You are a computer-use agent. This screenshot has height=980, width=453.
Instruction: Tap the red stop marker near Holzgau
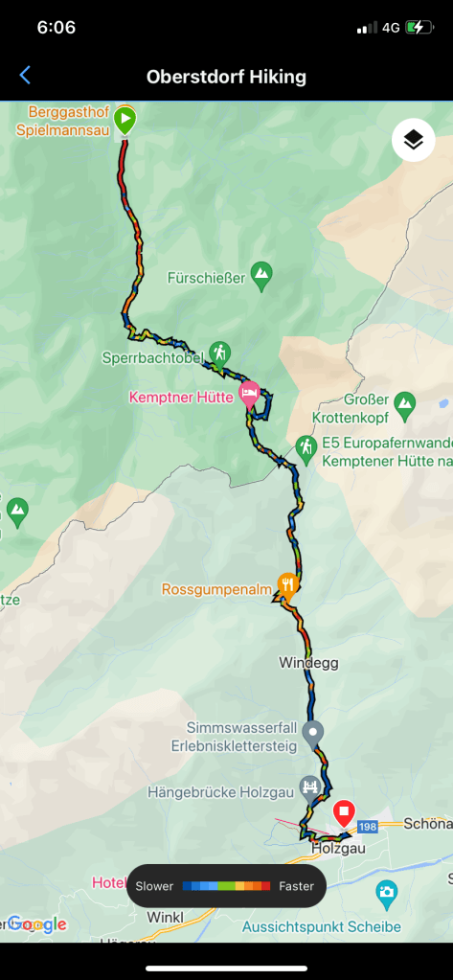(343, 815)
